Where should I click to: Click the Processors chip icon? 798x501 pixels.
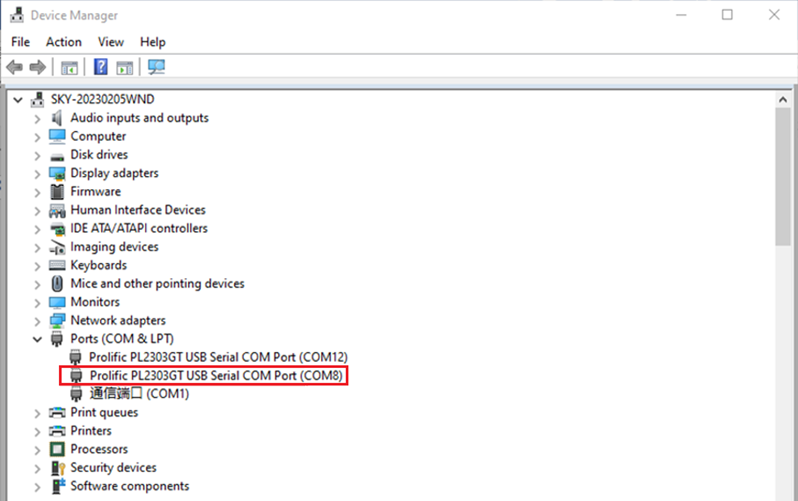[x=58, y=449]
